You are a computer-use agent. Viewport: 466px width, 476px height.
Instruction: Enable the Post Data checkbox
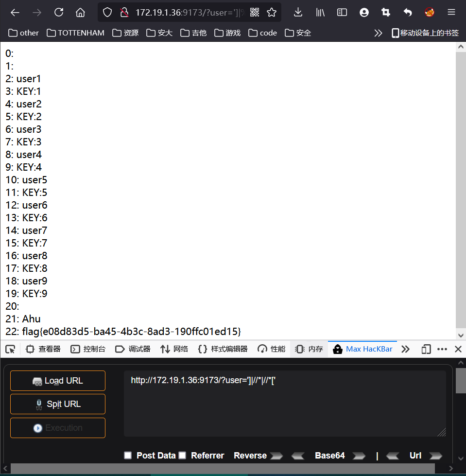pos(128,456)
